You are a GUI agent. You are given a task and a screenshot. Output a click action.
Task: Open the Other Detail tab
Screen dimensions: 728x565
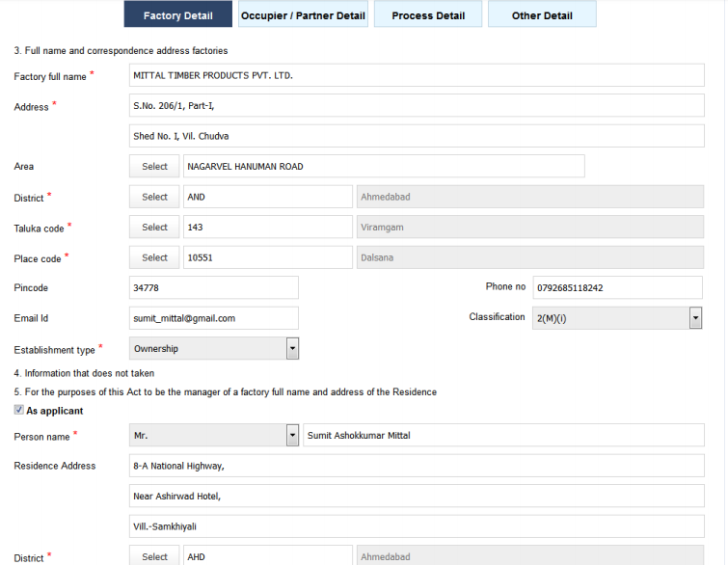click(x=541, y=15)
